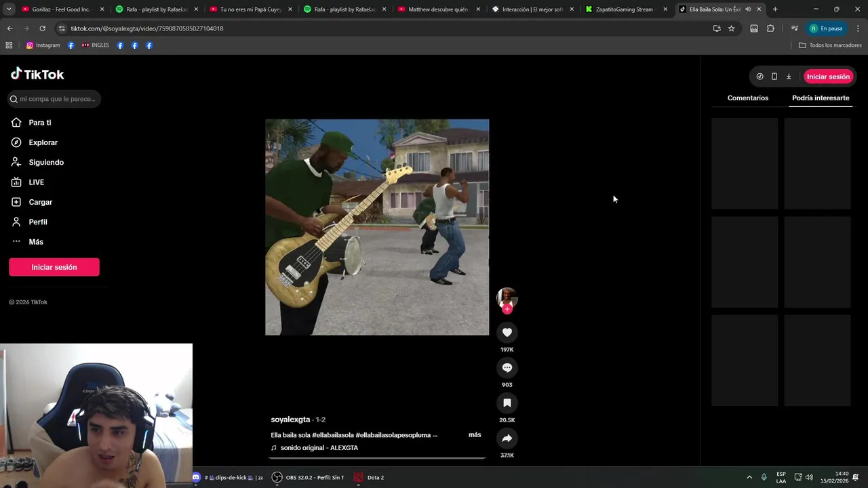The image size is (868, 488).
Task: Open the apps grid in bookmarks bar
Action: (x=9, y=45)
